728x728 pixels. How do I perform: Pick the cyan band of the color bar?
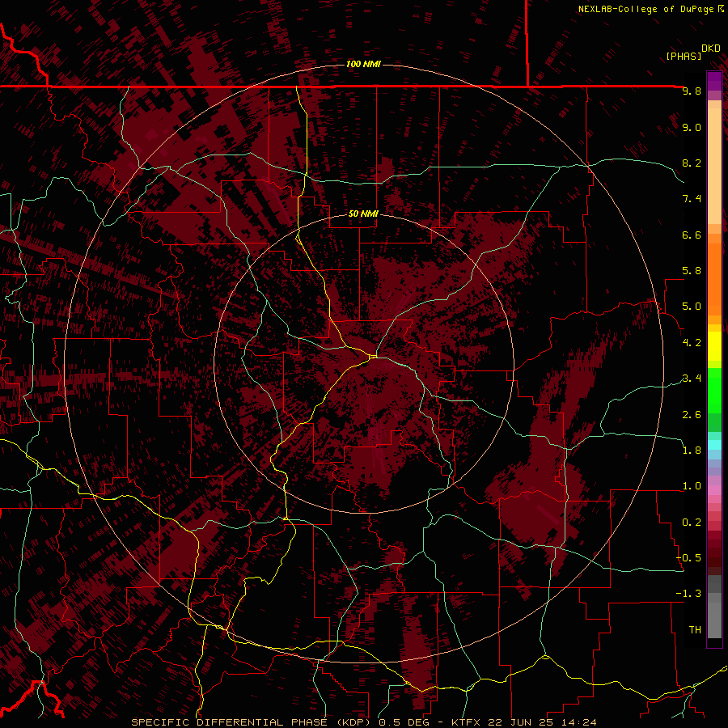(714, 445)
